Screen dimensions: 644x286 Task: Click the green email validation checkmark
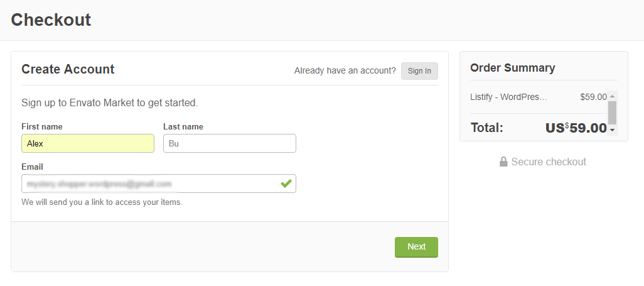coord(286,184)
